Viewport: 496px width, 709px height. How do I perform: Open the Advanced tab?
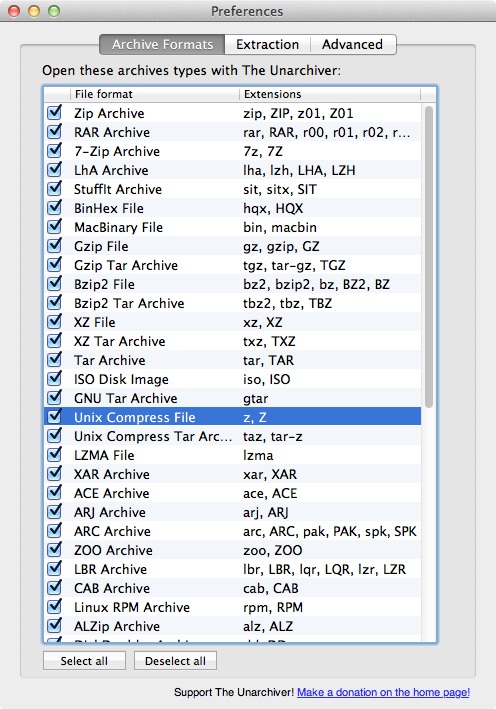[x=353, y=44]
